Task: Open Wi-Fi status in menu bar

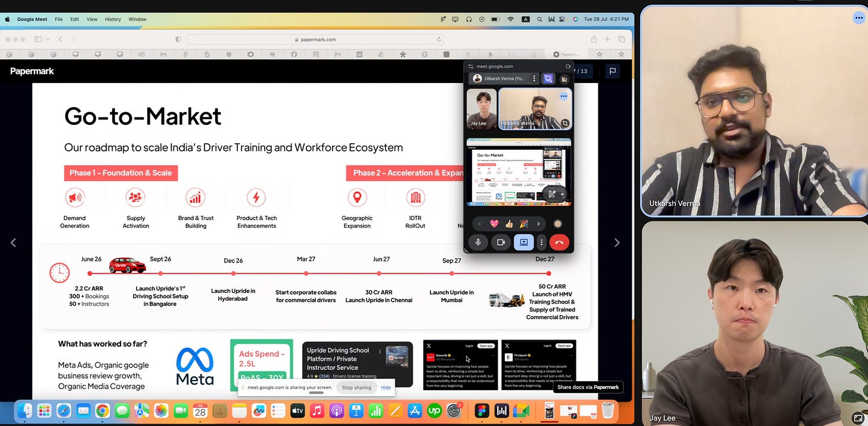Action: [x=511, y=19]
